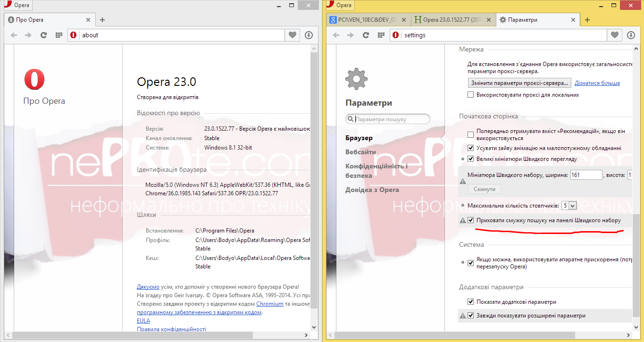
Task: Click the Speed Dial thumbnail width field
Action: tap(586, 175)
